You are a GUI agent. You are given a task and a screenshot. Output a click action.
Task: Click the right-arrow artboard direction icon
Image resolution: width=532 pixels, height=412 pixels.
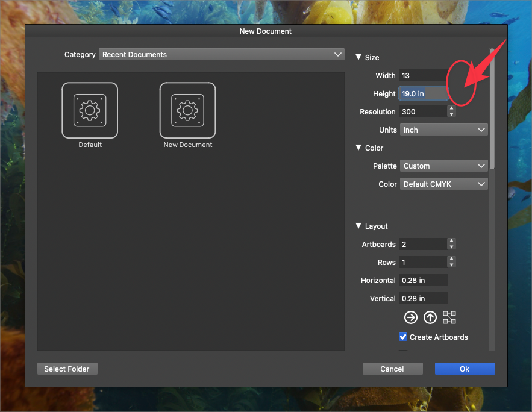[x=411, y=317]
